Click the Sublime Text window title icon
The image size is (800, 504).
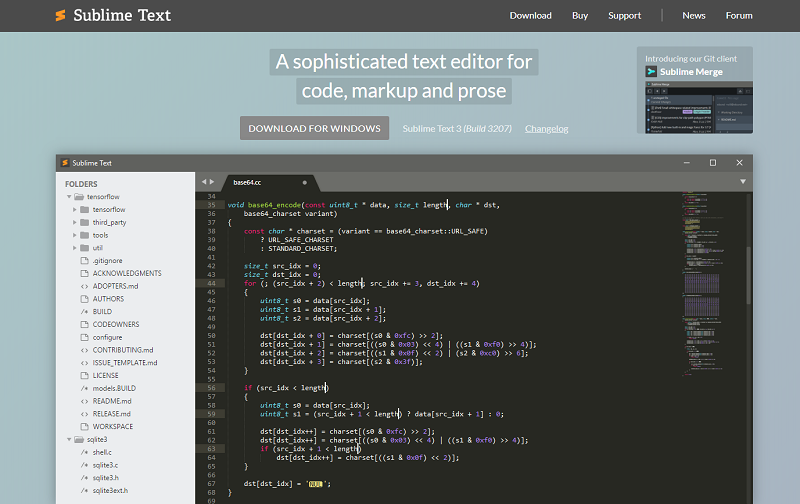tap(65, 163)
